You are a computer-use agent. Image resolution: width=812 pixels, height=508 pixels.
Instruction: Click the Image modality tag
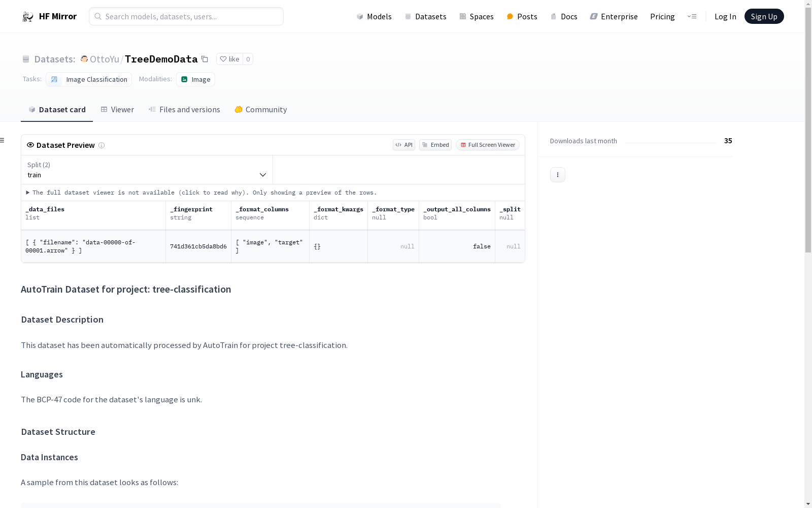pos(196,79)
